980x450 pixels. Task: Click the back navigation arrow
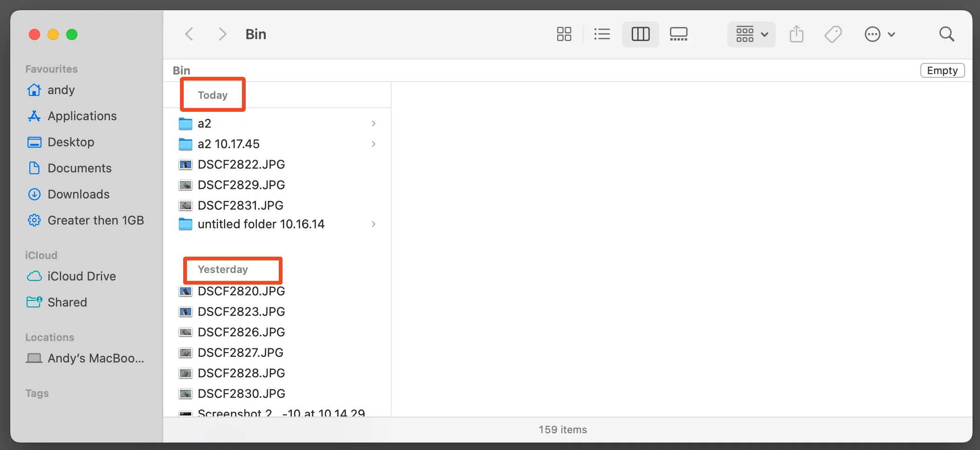[189, 34]
